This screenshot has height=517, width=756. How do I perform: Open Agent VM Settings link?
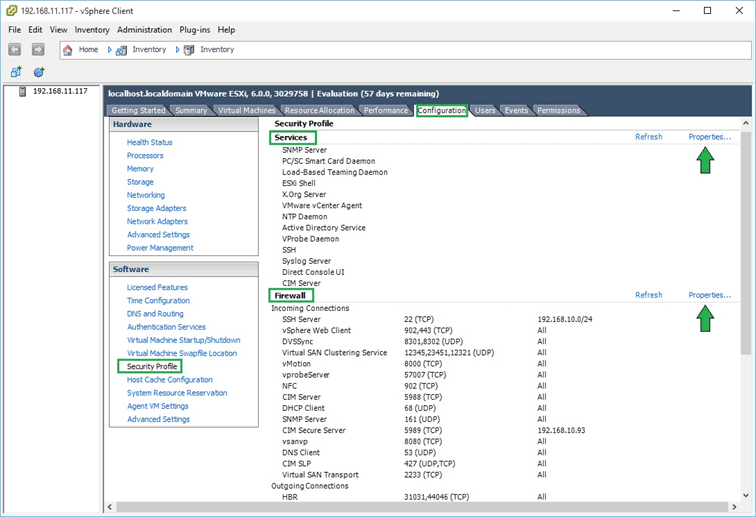(x=158, y=406)
